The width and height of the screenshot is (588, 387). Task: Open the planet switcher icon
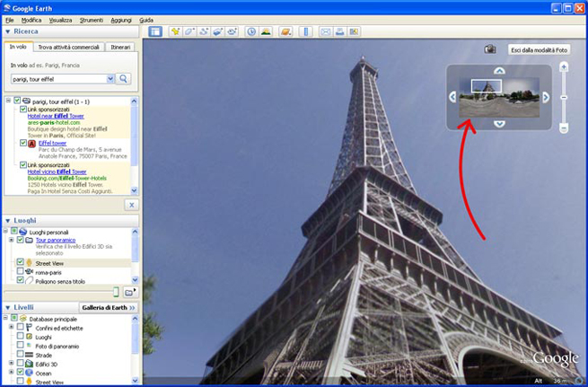[285, 31]
